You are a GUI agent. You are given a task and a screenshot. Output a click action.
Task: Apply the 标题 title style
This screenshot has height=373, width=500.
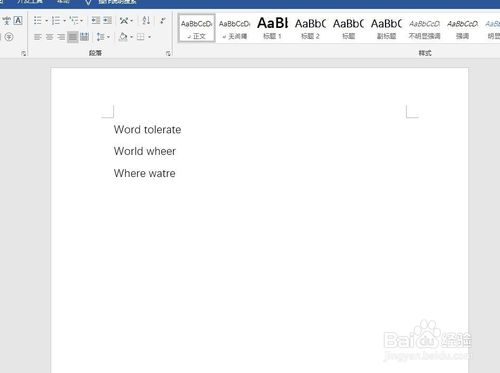click(348, 28)
